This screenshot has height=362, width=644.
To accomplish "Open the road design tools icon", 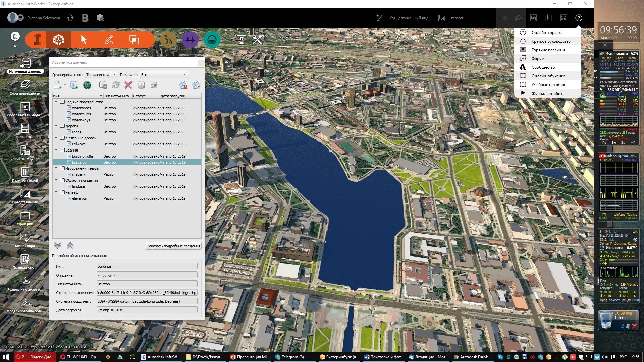I will 168,40.
